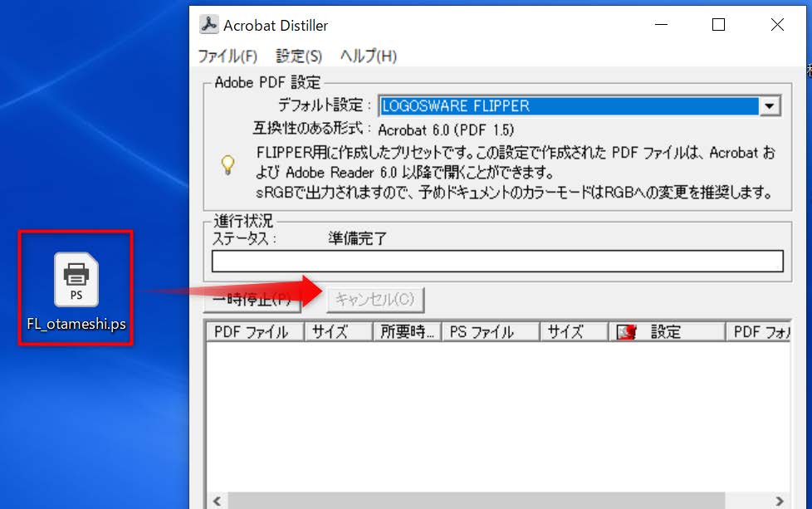
Task: Click the Acrobat Distiller title bar icon
Action: (x=209, y=25)
